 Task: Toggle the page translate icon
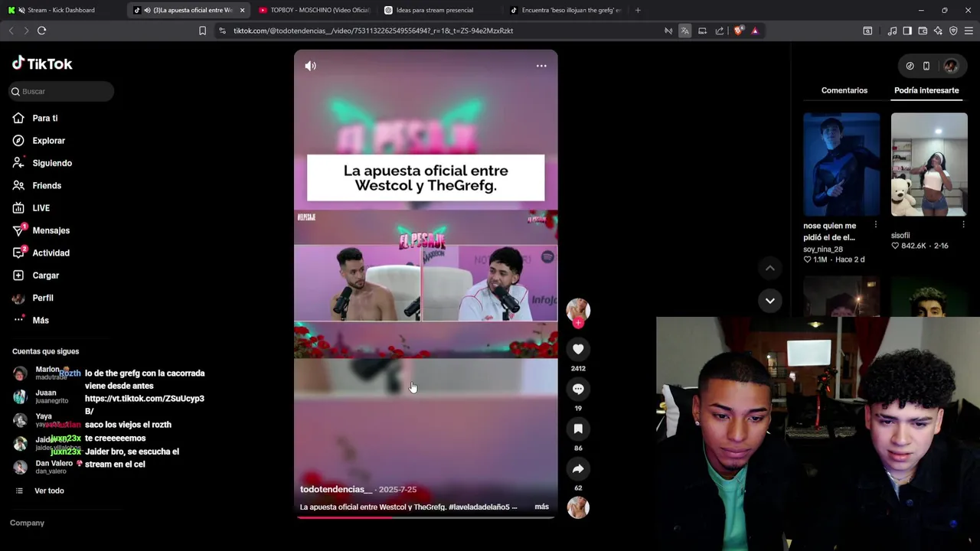point(685,31)
